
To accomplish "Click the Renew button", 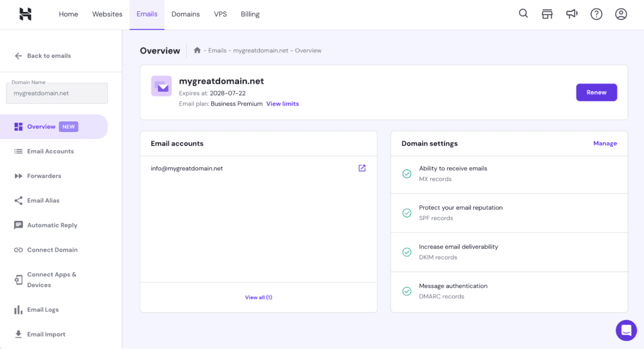I will click(596, 92).
